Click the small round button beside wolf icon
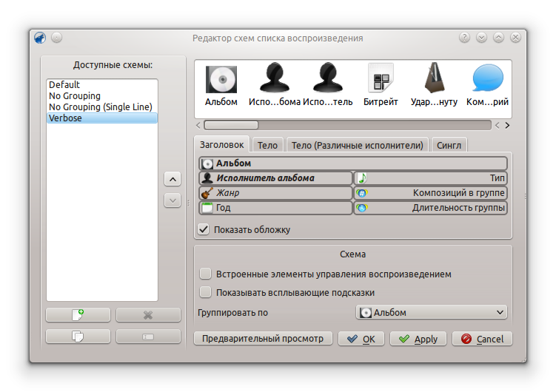The width and height of the screenshot is (556, 392). (57, 38)
